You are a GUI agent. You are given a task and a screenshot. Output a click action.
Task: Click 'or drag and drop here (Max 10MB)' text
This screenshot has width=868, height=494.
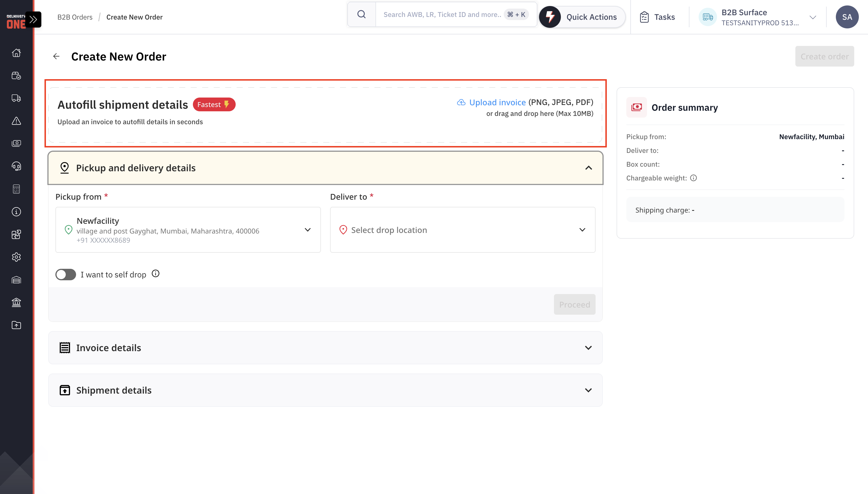540,113
